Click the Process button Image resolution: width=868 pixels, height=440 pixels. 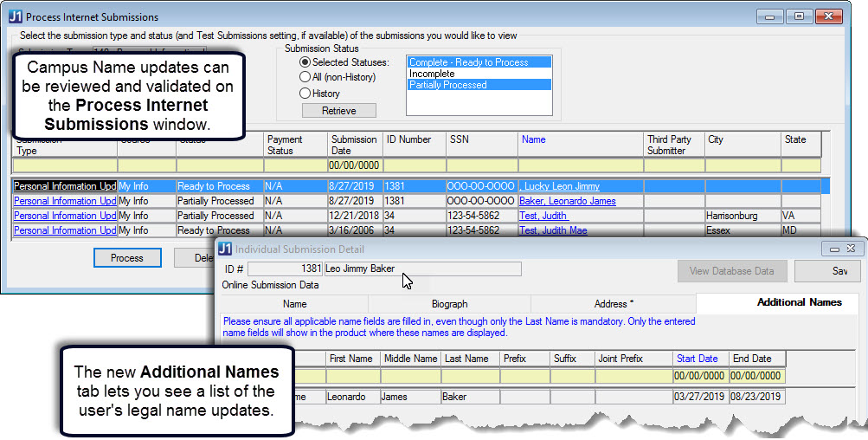point(127,258)
